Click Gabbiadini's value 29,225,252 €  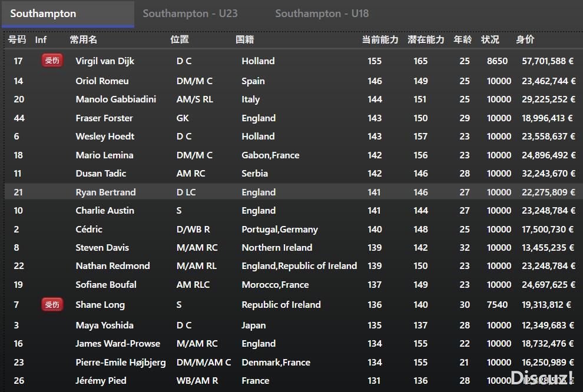point(548,99)
